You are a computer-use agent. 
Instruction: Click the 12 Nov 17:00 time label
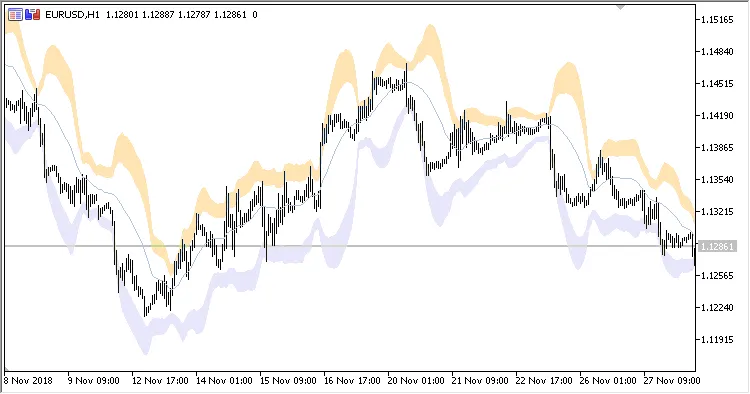[x=160, y=381]
